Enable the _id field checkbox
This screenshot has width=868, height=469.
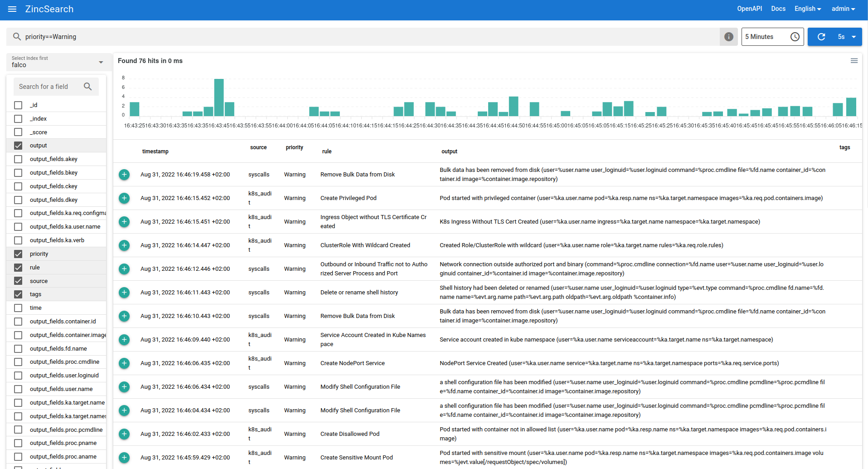click(18, 105)
